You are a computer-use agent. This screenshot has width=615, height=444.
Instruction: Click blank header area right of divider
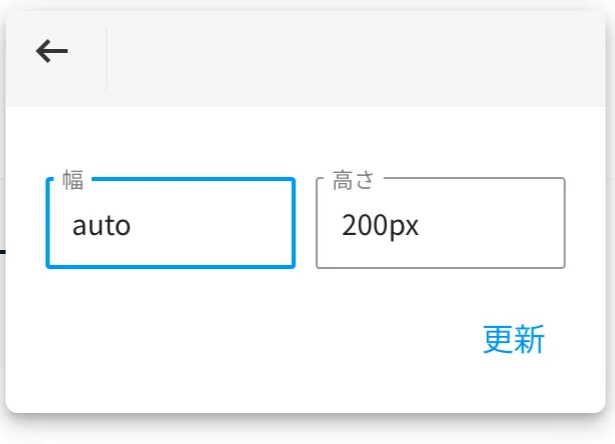pos(353,59)
